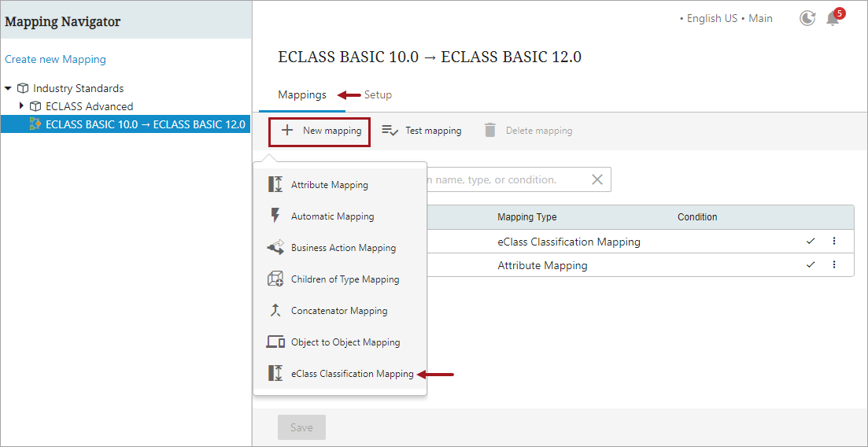Choose Attribute Mapping from the menu
The height and width of the screenshot is (447, 868).
click(340, 184)
